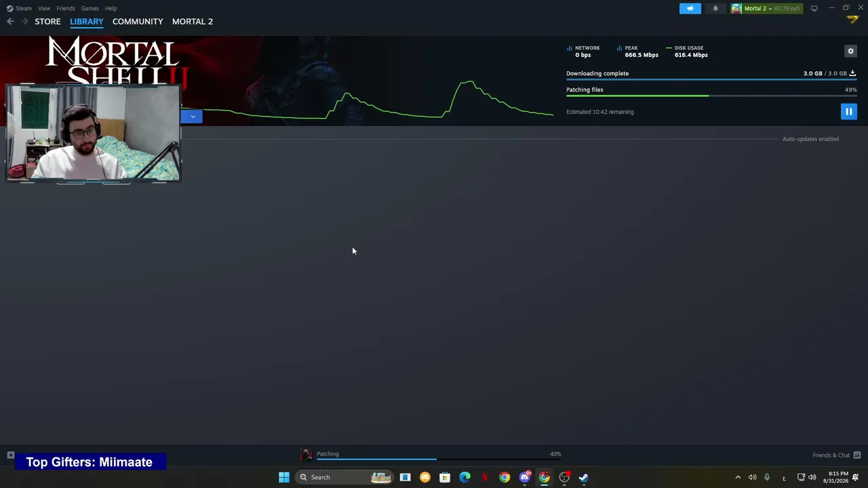The image size is (868, 488).
Task: Open the white window app on the taskbar
Action: coord(405,477)
